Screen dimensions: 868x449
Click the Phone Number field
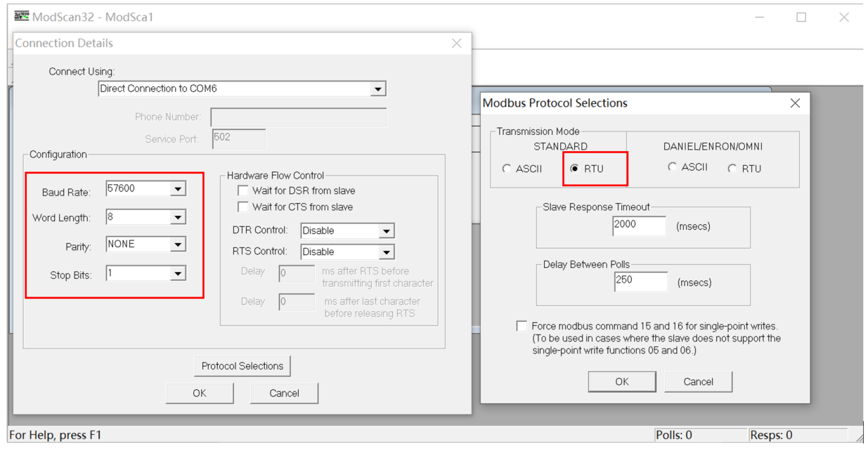click(x=299, y=117)
